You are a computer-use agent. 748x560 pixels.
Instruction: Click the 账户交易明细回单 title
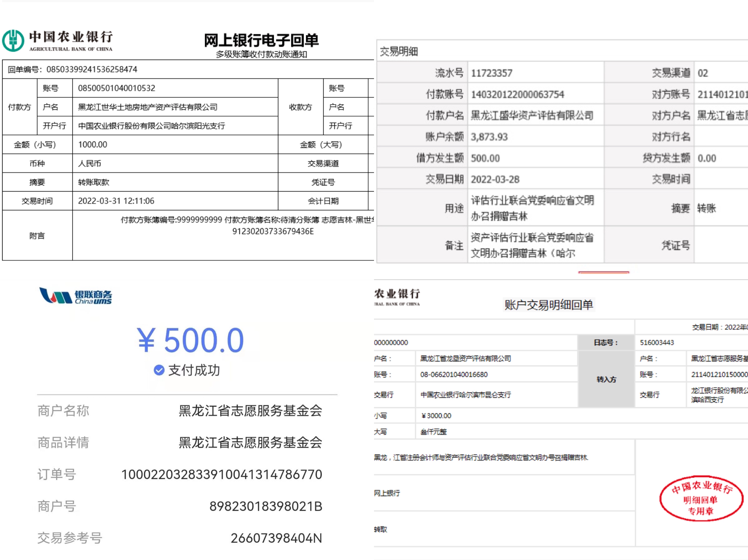point(549,305)
